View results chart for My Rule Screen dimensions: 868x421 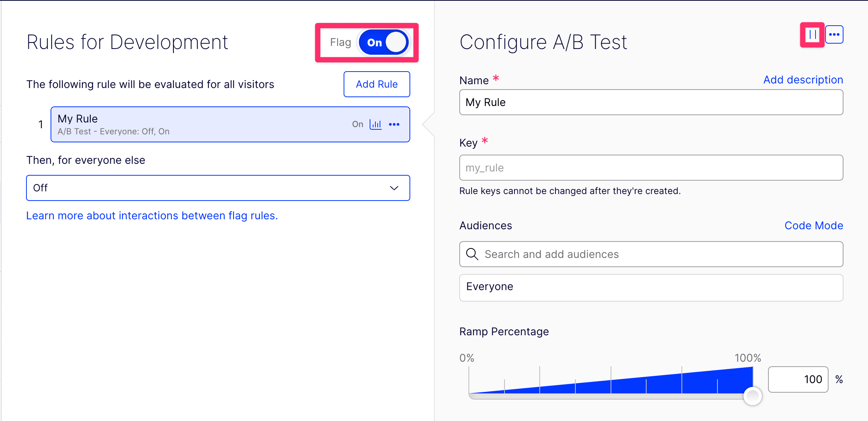click(x=375, y=124)
